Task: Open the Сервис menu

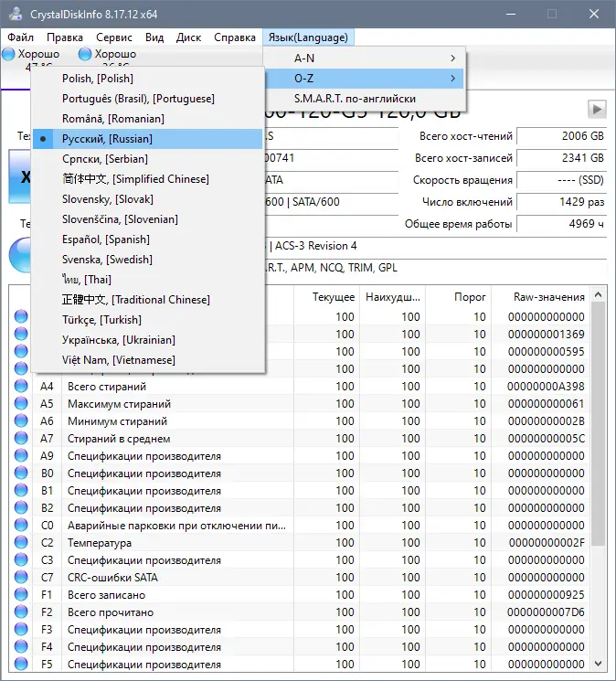Action: click(113, 37)
